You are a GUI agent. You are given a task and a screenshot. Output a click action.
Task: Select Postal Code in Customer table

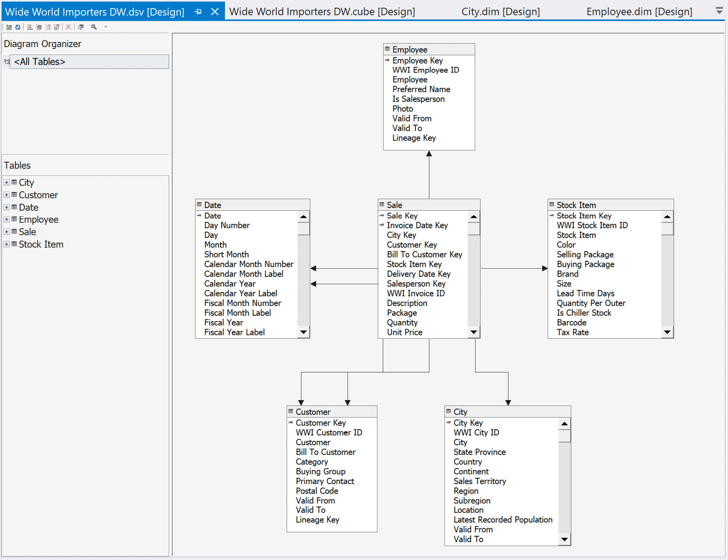click(317, 491)
